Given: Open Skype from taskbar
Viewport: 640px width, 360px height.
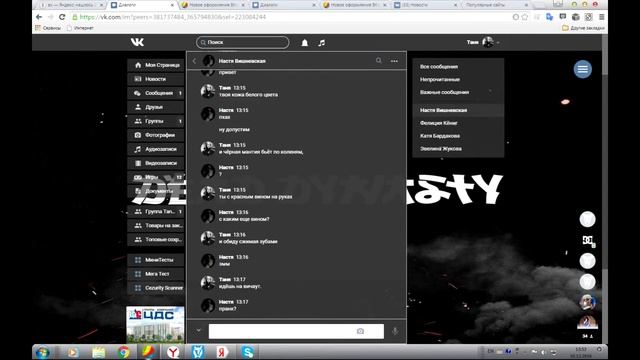Looking at the screenshot, I should (x=247, y=352).
